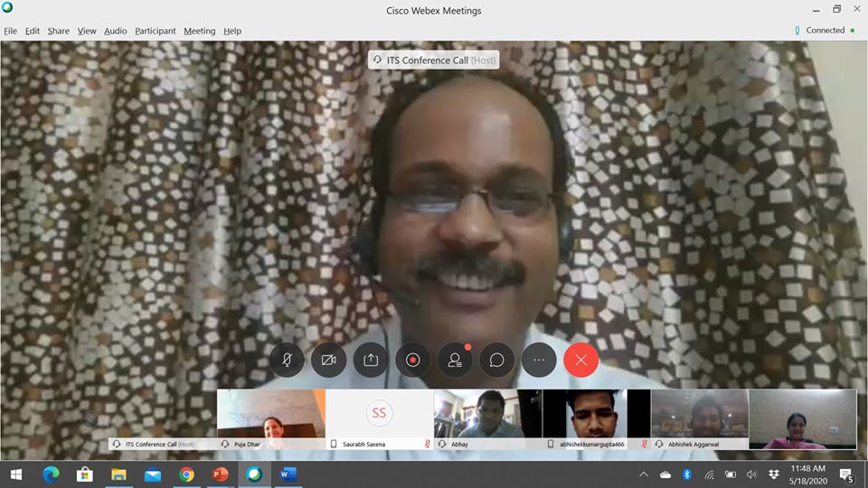Switch to Webex Meetings taskbar icon
Image resolution: width=868 pixels, height=488 pixels.
pyautogui.click(x=254, y=474)
